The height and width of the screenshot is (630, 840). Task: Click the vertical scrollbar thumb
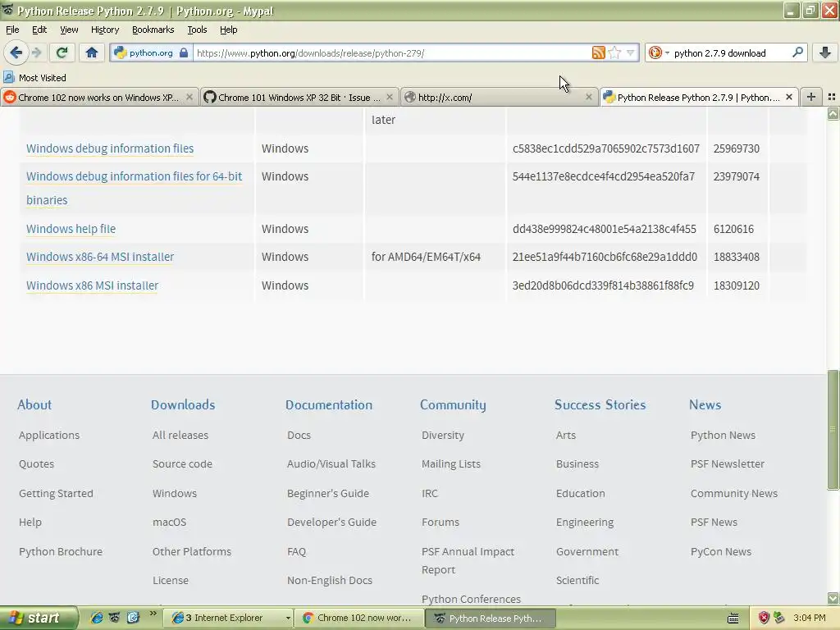pos(833,430)
